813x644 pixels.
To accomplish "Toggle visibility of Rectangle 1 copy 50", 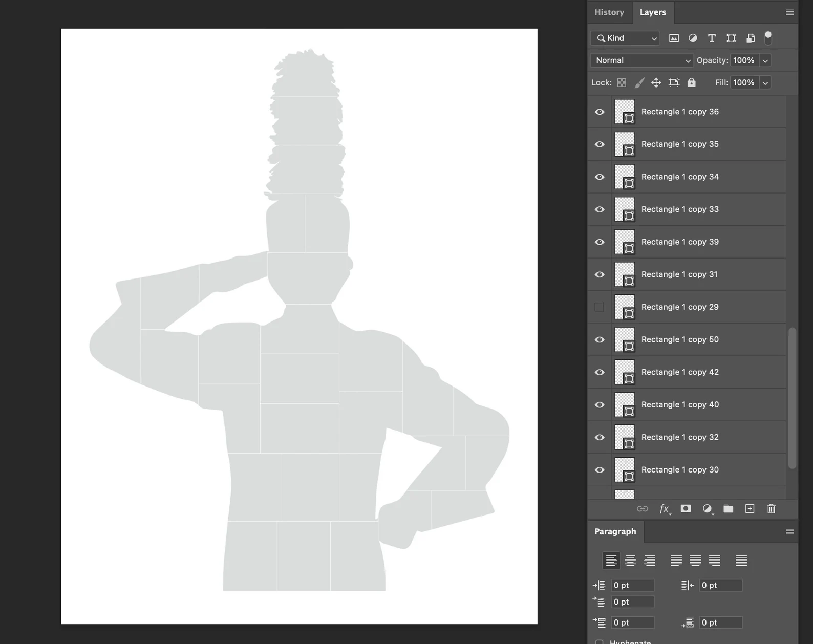I will 600,340.
